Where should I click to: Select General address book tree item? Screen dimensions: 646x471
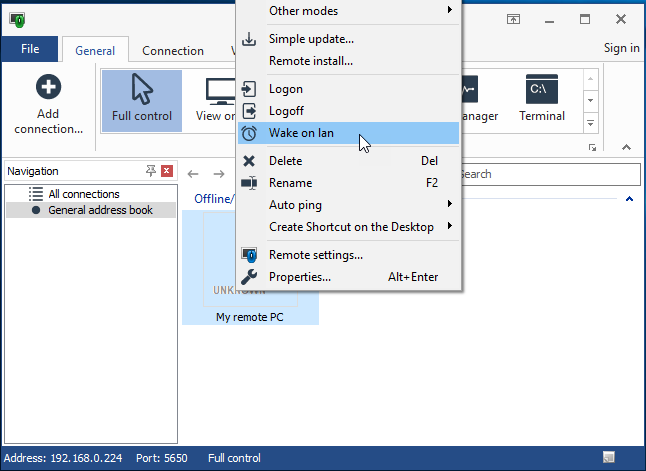coord(100,210)
